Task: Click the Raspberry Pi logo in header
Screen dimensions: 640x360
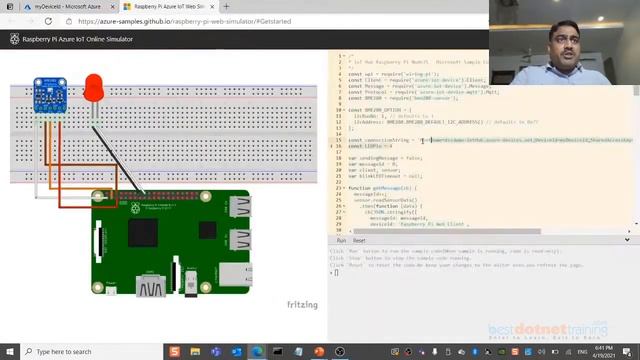Action: pos(14,39)
